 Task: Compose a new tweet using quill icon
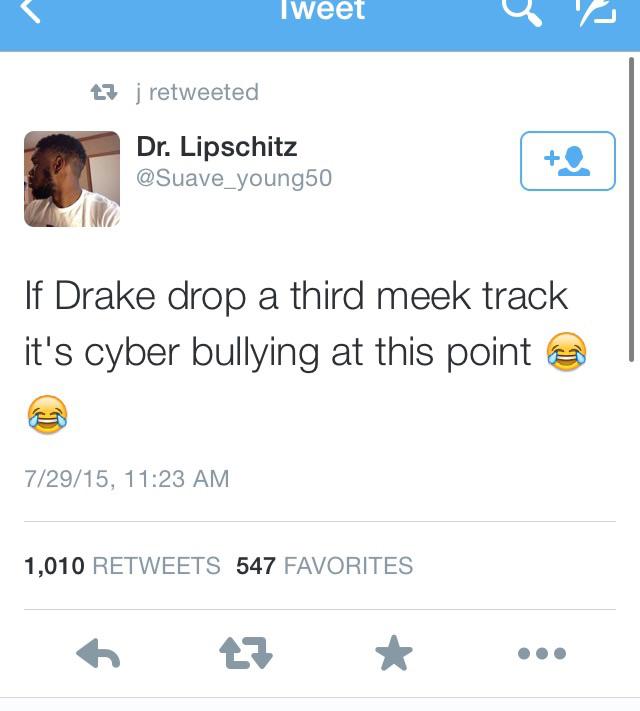coord(597,12)
